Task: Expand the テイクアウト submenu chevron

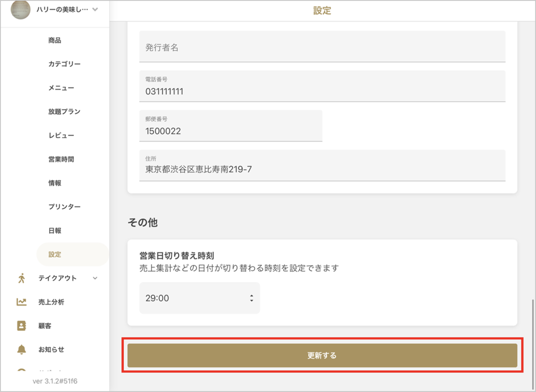Action: point(95,278)
